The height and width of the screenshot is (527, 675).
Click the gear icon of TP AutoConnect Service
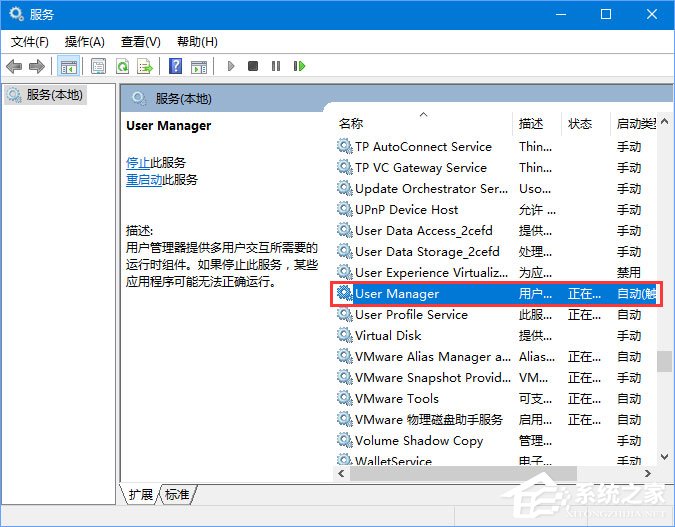(x=344, y=146)
